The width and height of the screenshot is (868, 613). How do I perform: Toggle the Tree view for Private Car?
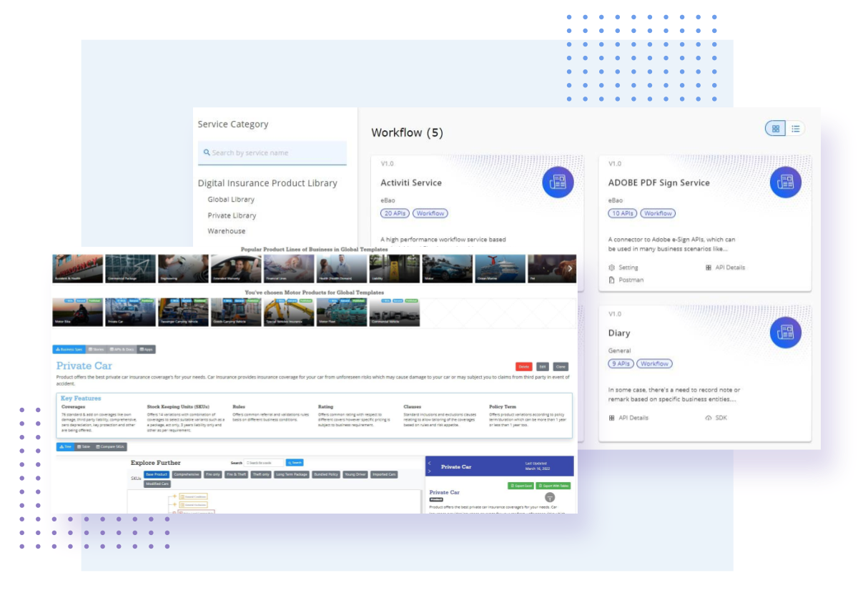point(66,447)
